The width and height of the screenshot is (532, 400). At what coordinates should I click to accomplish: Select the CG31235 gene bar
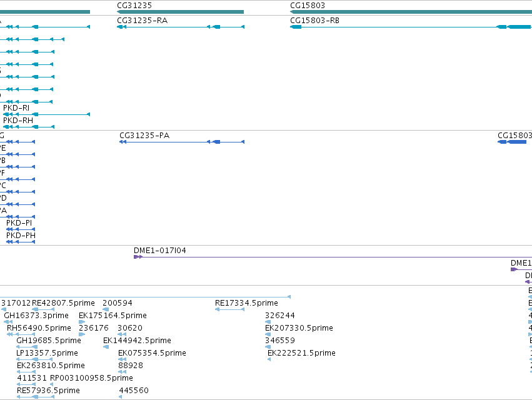coord(180,12)
